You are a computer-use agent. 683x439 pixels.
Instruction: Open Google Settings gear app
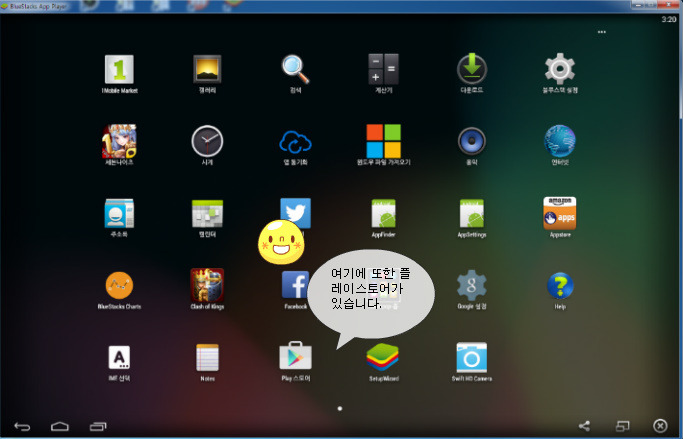click(472, 285)
